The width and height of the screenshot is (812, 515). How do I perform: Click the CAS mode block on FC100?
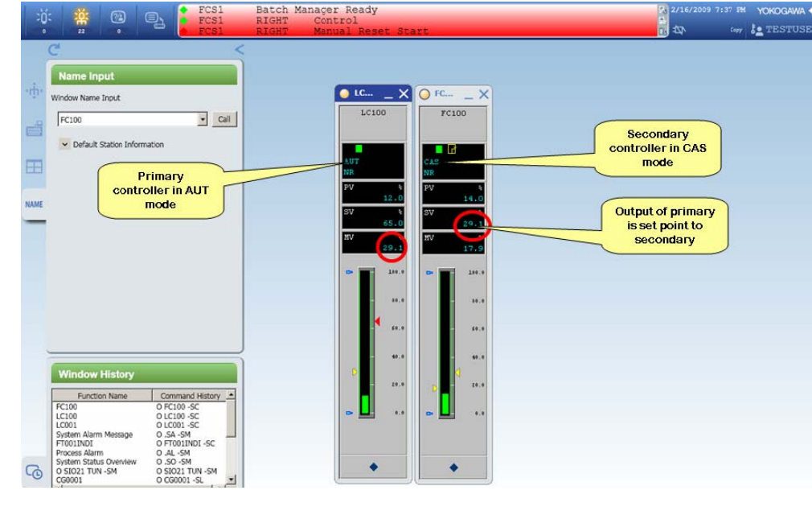pyautogui.click(x=453, y=161)
